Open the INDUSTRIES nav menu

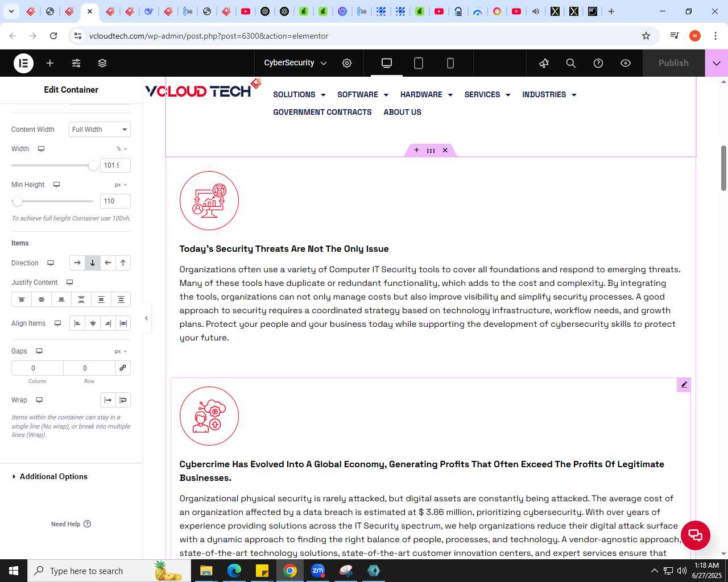click(x=549, y=94)
